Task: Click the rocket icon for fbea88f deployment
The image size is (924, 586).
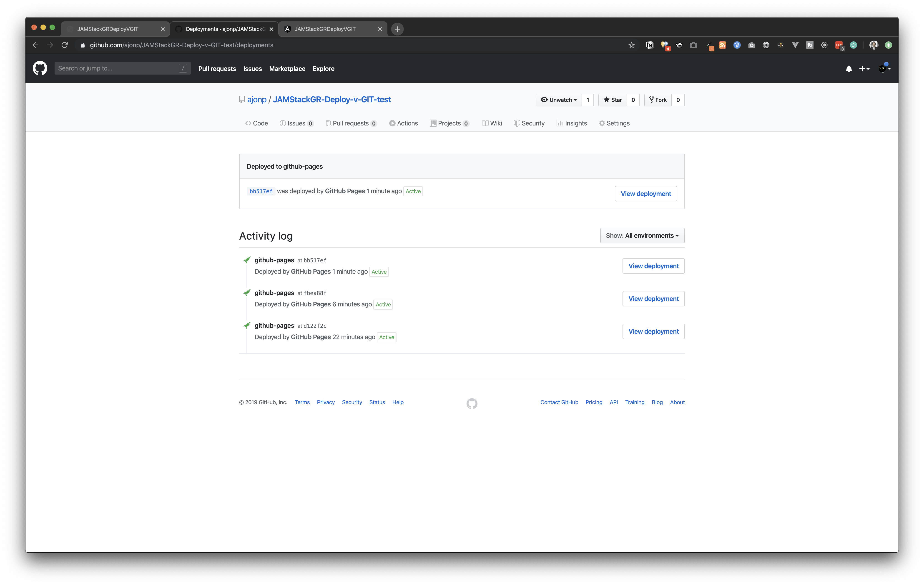Action: (247, 293)
